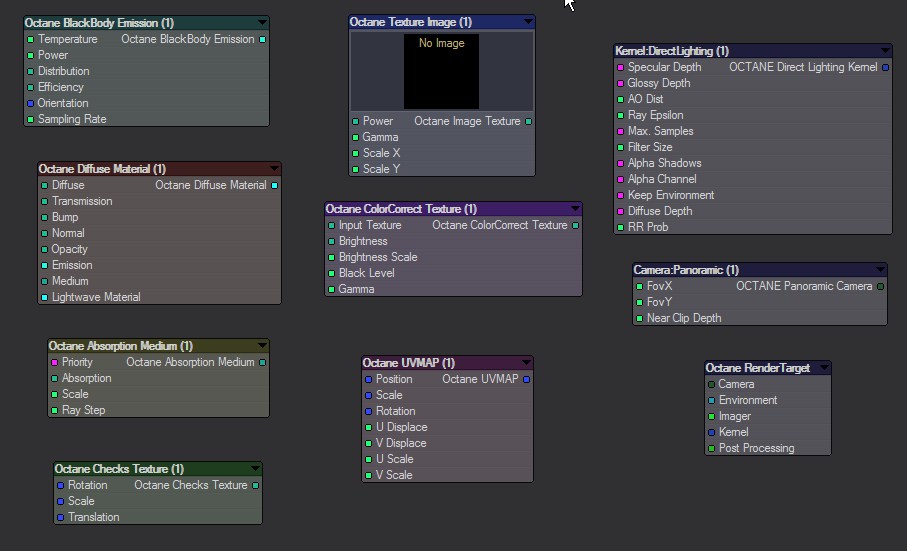The width and height of the screenshot is (907, 551).
Task: Collapse the Octane UVMAP node arrow
Action: pyautogui.click(x=526, y=362)
